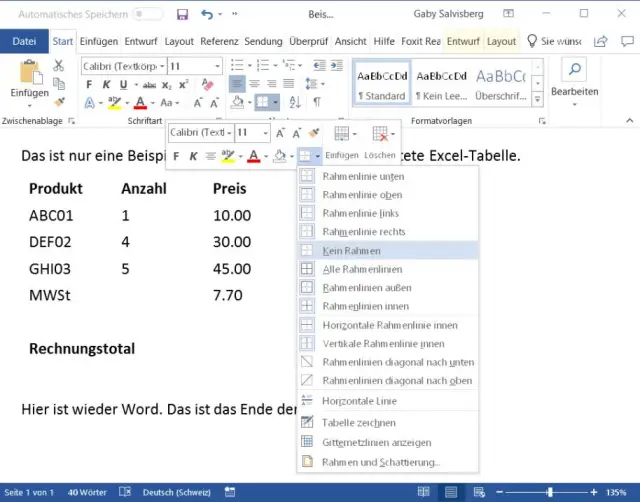Image resolution: width=640 pixels, height=502 pixels.
Task: Click the Einfügen clipboard paste icon
Action: coord(29,74)
